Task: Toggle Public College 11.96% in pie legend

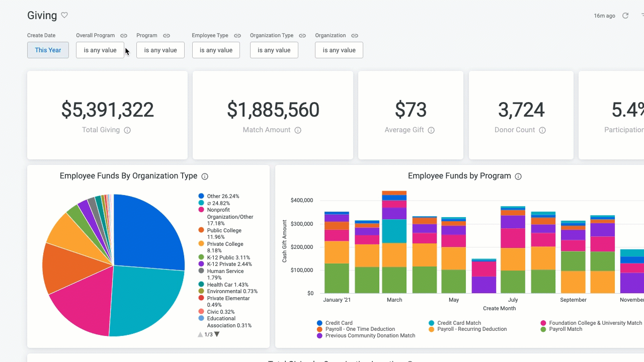Action: pos(220,233)
